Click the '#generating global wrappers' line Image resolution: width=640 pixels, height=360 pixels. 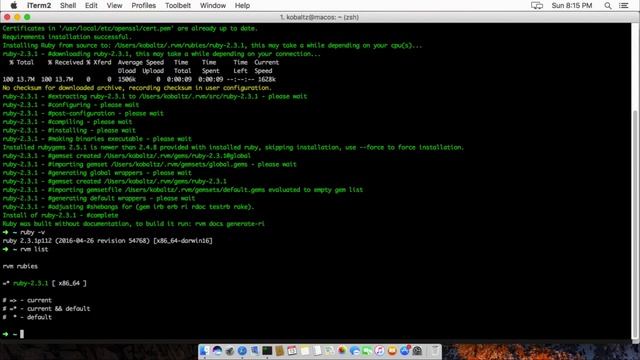97,173
